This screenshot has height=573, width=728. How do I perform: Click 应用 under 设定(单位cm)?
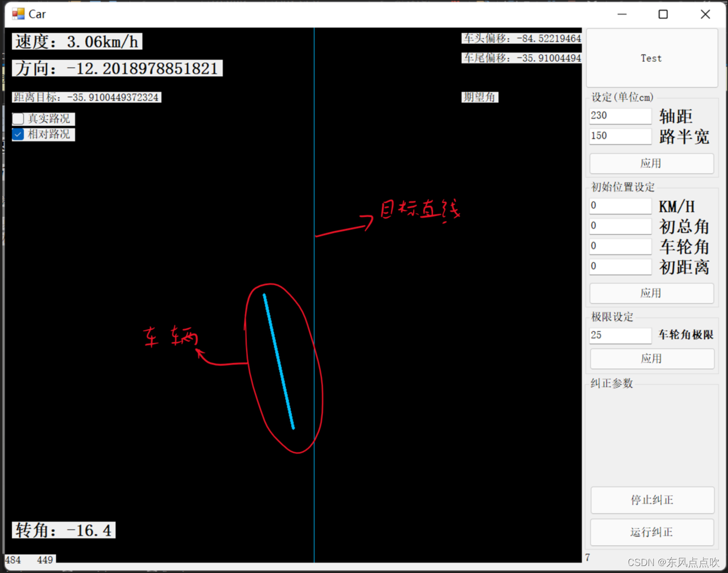[x=652, y=164]
